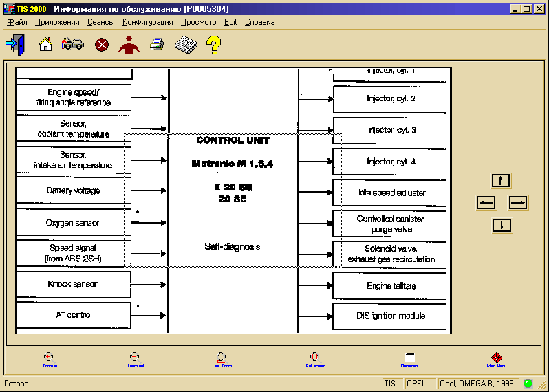Open the Файл menu

pyautogui.click(x=17, y=22)
